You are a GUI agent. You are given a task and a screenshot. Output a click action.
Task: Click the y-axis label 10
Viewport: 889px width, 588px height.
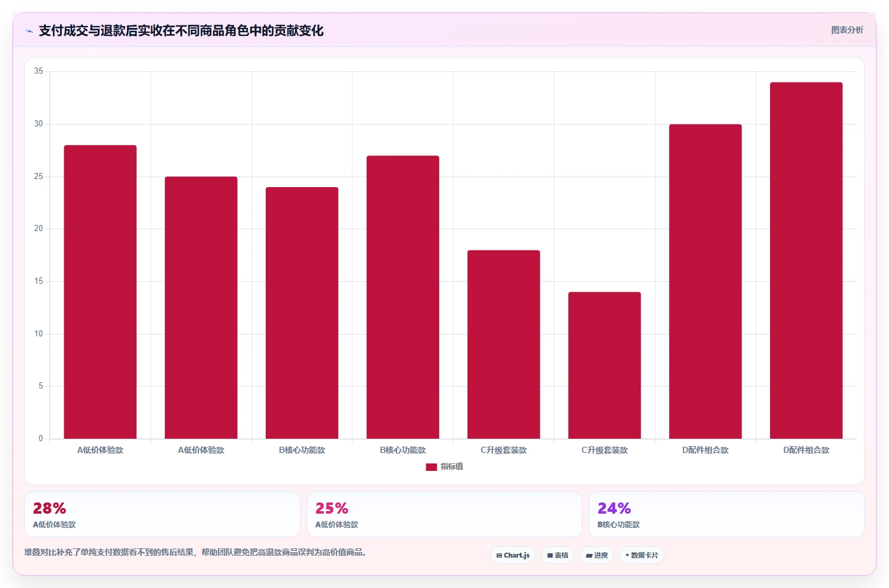38,334
